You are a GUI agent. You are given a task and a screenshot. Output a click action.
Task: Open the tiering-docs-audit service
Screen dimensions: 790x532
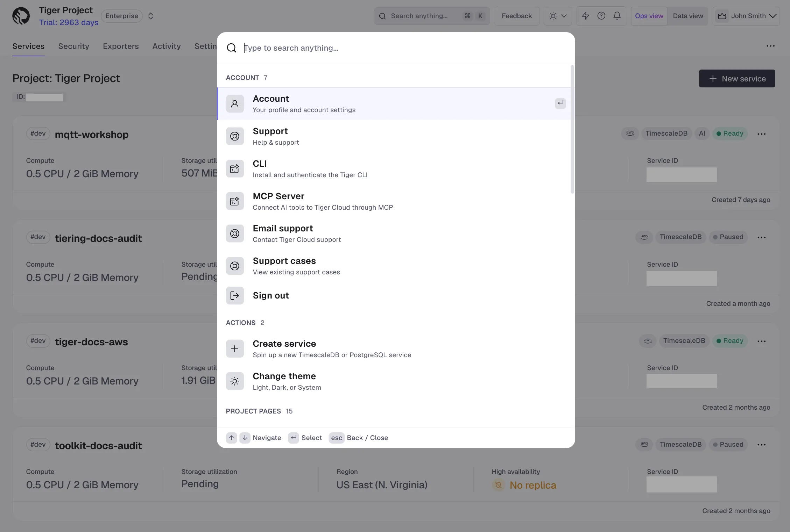click(x=98, y=238)
